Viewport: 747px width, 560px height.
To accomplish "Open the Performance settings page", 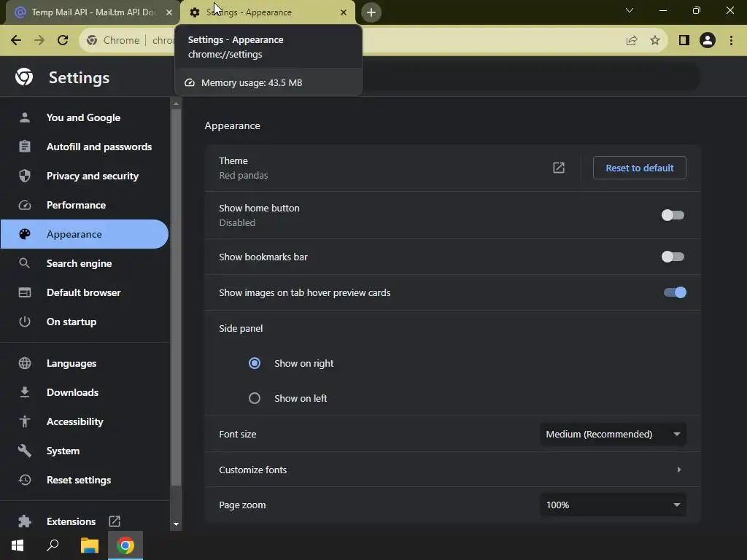I will 85,205.
